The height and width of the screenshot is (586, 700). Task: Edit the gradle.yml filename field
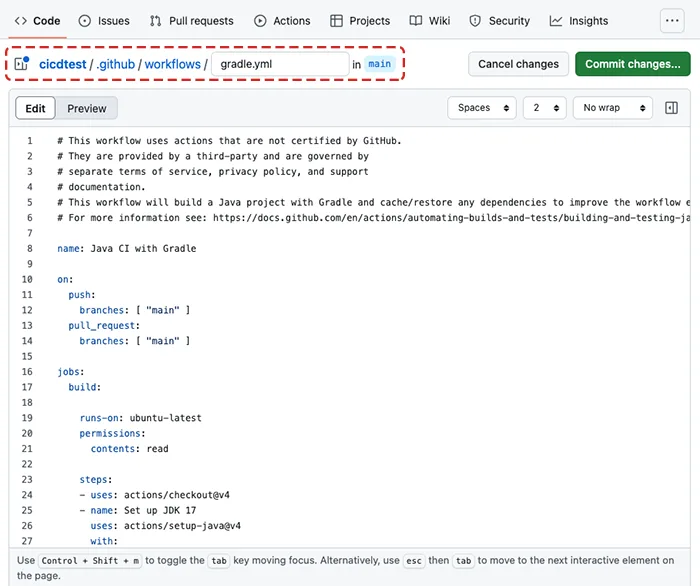pos(280,64)
